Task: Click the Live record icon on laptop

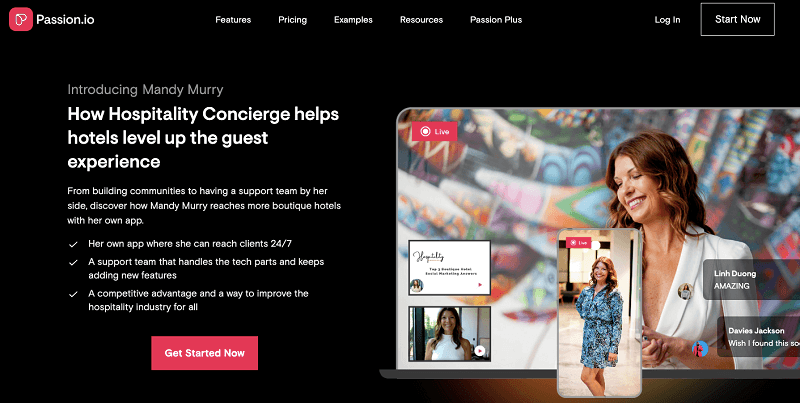Action: 425,132
